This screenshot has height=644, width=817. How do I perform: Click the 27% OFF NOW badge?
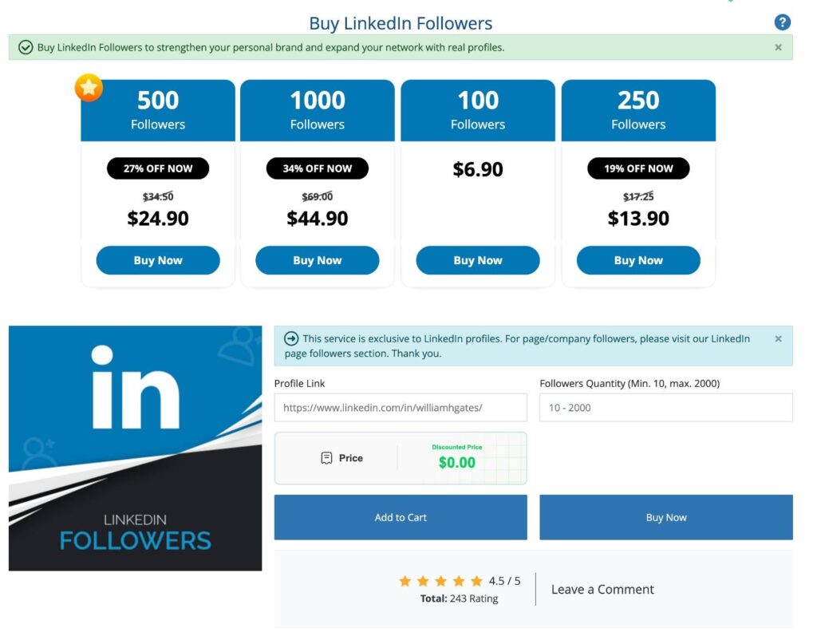point(158,168)
